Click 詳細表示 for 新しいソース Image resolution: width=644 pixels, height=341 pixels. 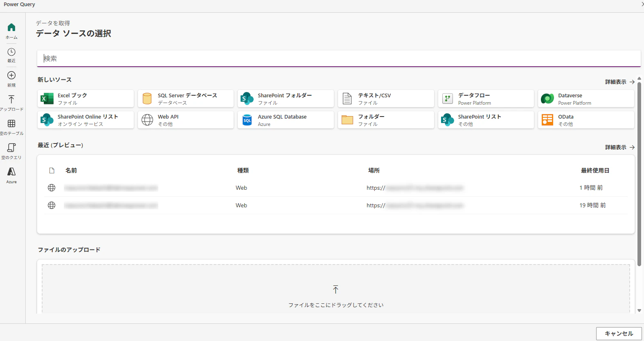tap(616, 82)
